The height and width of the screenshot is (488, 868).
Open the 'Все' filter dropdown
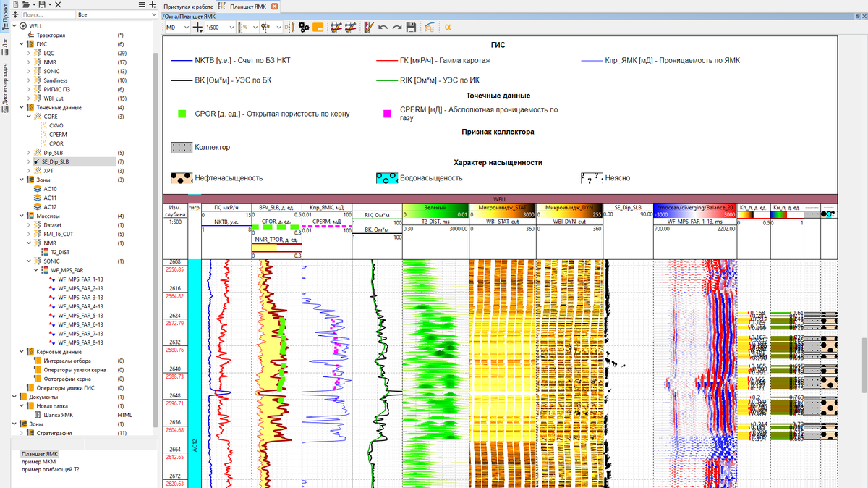(116, 14)
